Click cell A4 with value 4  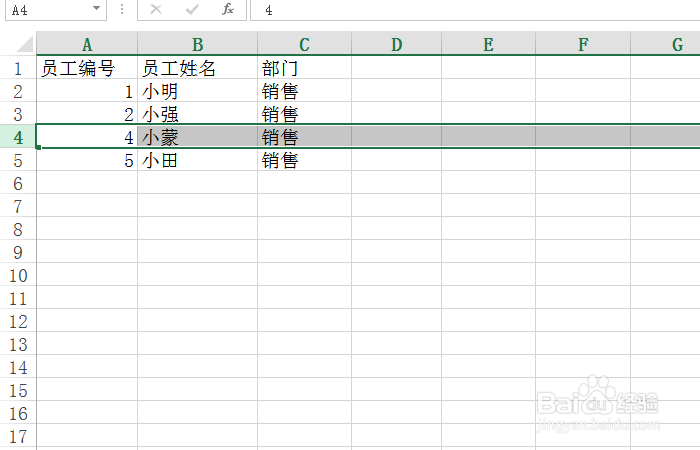tap(87, 137)
